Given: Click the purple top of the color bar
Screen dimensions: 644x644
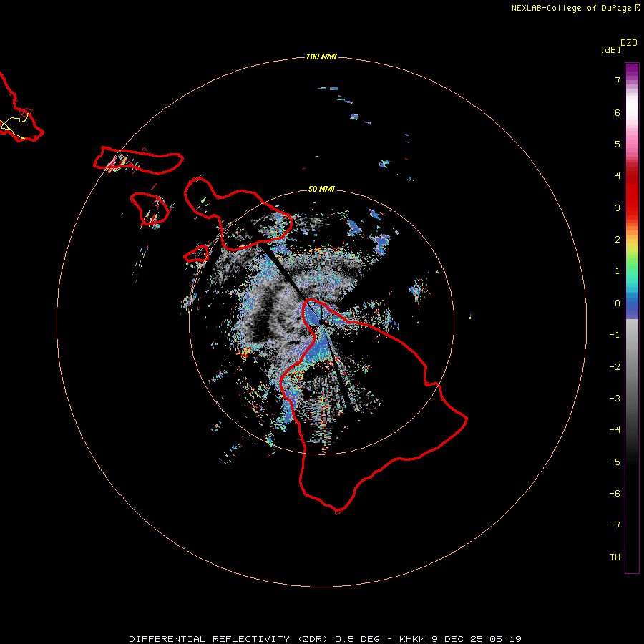Looking at the screenshot, I should coord(632,70).
